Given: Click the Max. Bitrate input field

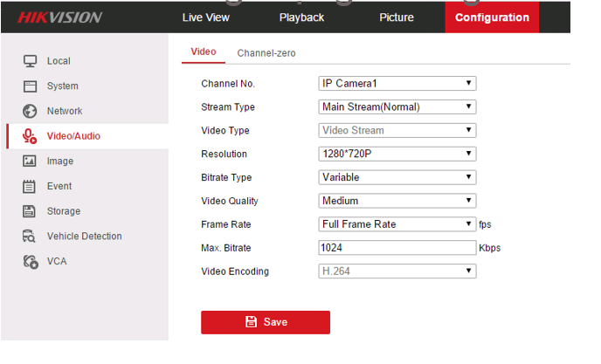Looking at the screenshot, I should click(397, 248).
